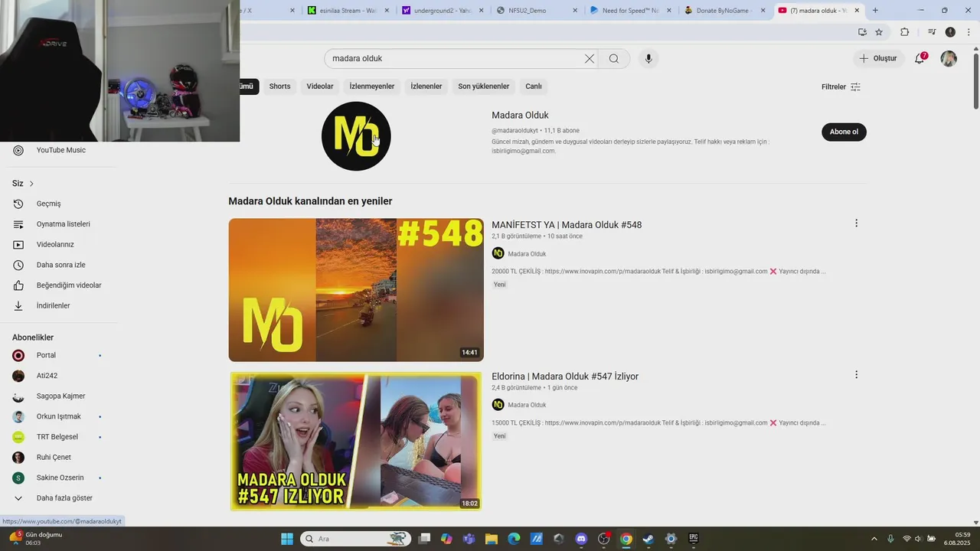Viewport: 980px width, 551px height.
Task: Select the İzlenmeyenler filter chip
Action: click(x=372, y=86)
